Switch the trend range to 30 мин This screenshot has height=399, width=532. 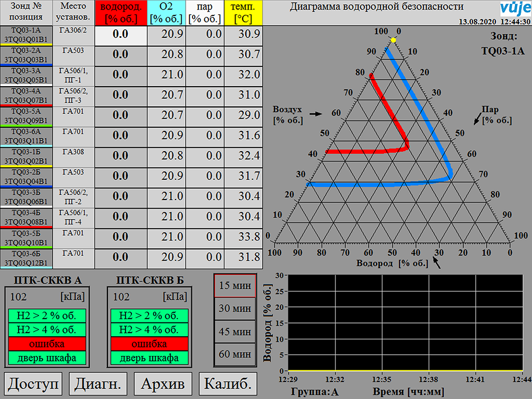[235, 309]
